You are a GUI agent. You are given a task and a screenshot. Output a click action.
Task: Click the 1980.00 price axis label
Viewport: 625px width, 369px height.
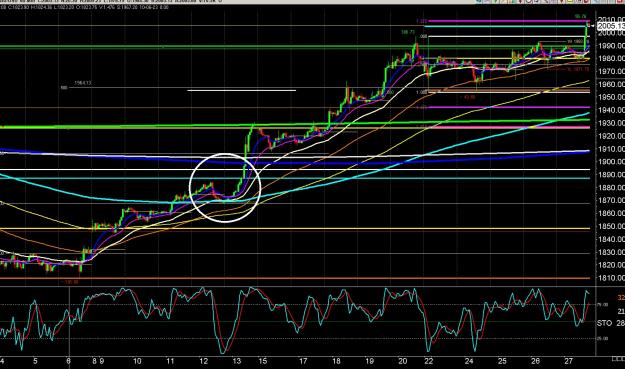point(611,59)
